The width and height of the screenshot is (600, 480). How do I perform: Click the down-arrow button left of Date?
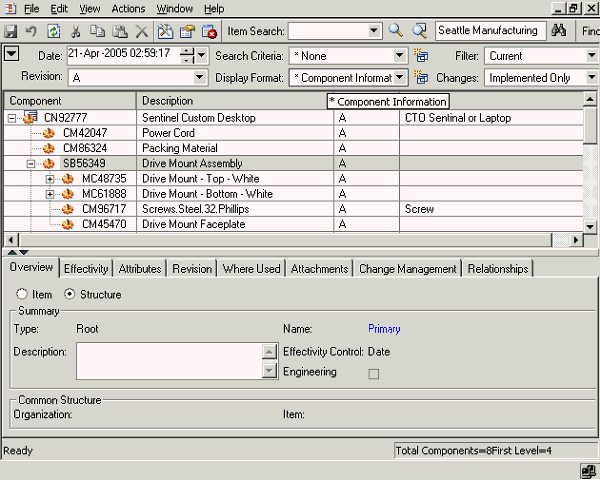pyautogui.click(x=11, y=54)
